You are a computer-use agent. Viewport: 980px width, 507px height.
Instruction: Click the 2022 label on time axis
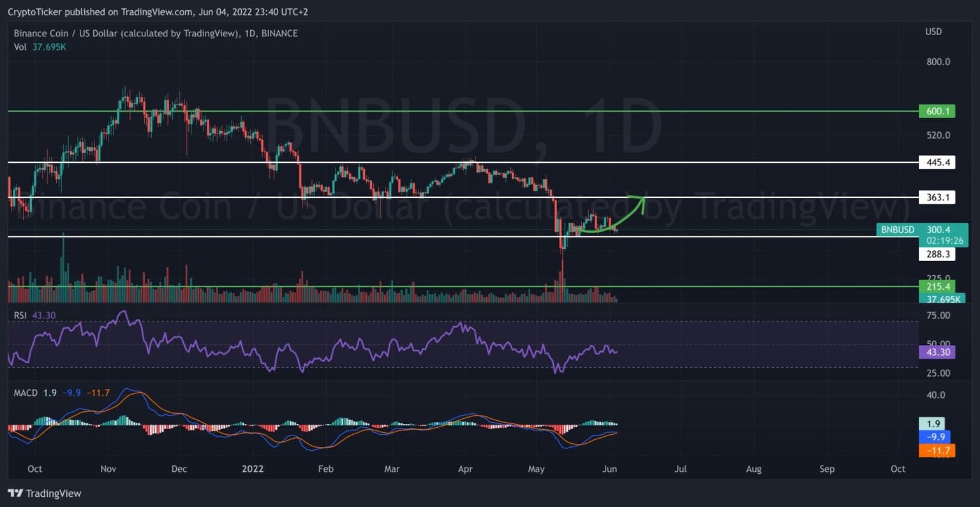(253, 469)
